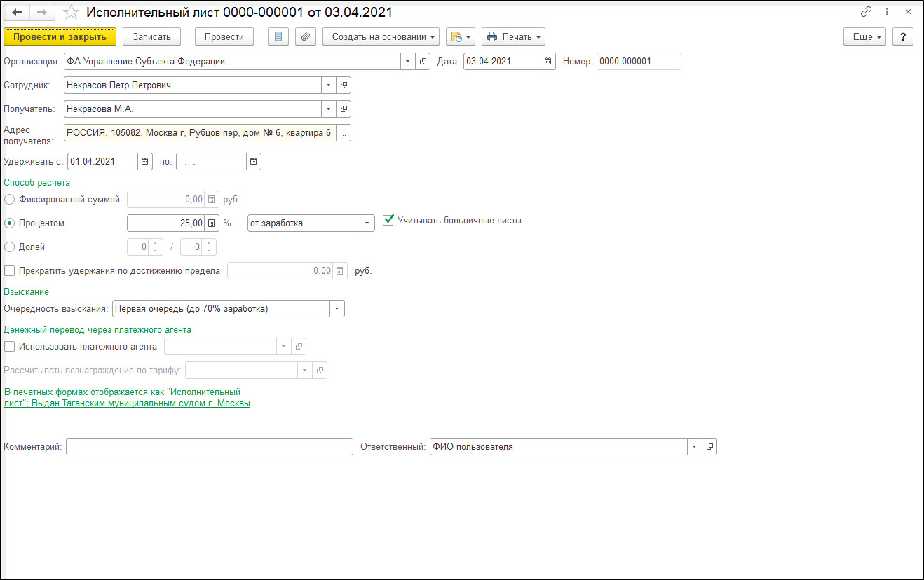The image size is (924, 580).
Task: Expand the Получатель dropdown list
Action: click(329, 109)
